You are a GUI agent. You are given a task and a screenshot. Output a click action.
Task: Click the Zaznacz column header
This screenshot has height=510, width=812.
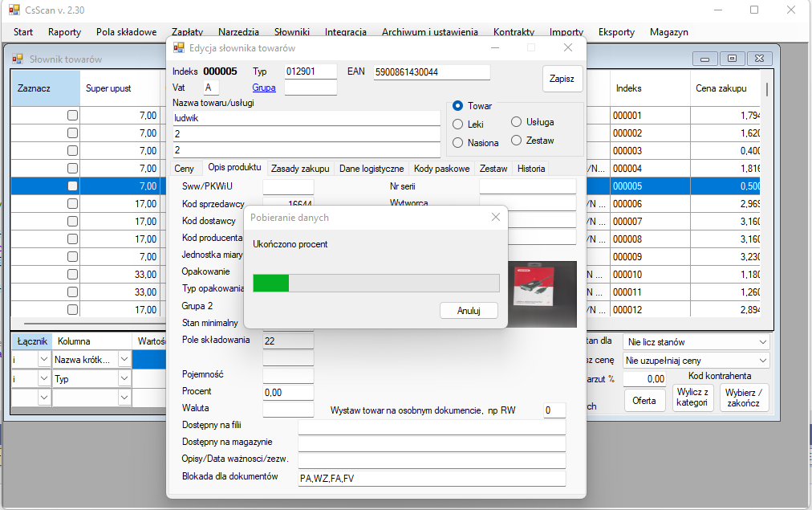(x=46, y=88)
